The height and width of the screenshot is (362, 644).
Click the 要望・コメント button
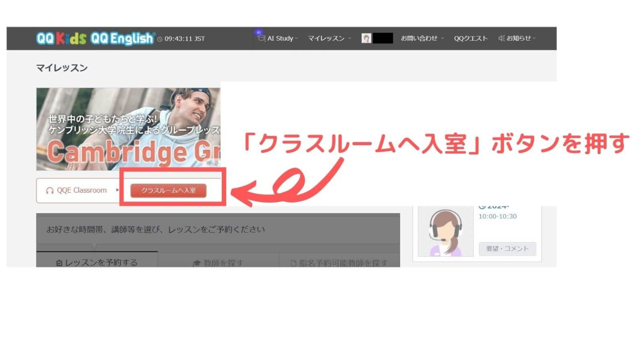click(507, 249)
